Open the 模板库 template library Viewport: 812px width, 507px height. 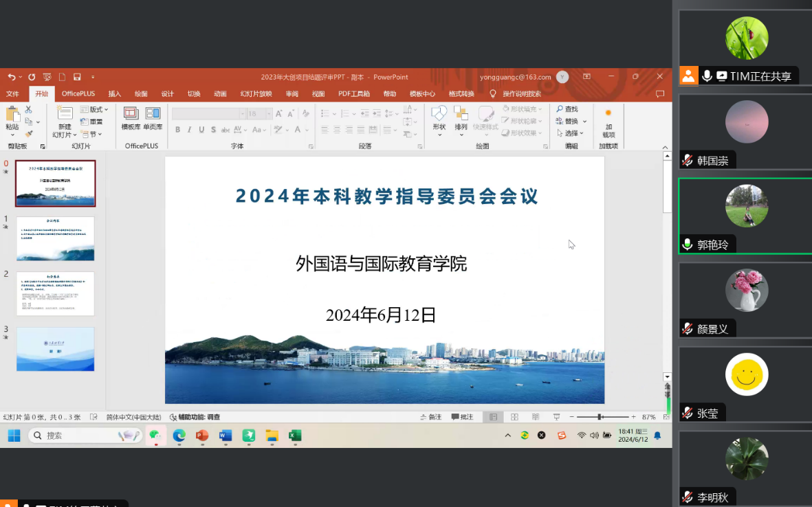click(131, 114)
